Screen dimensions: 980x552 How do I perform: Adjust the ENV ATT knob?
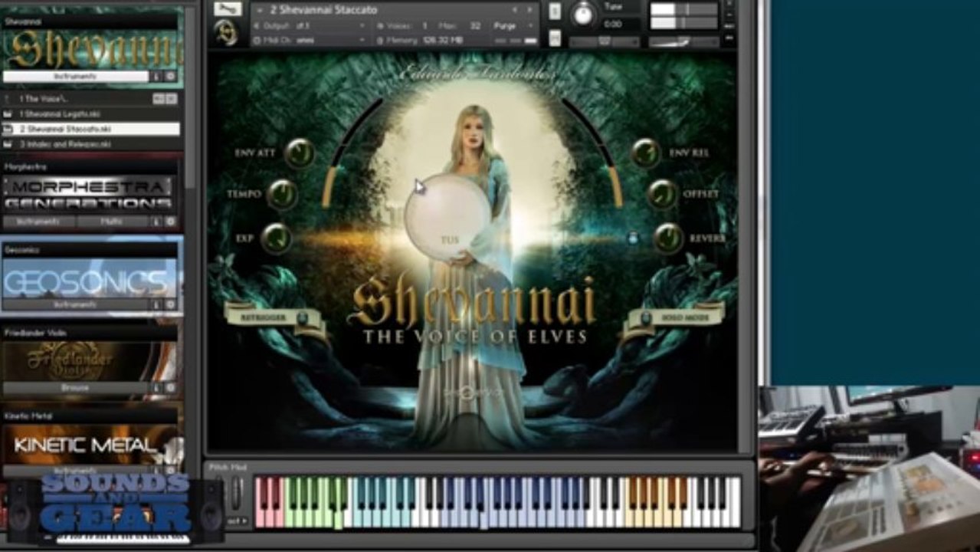(299, 153)
